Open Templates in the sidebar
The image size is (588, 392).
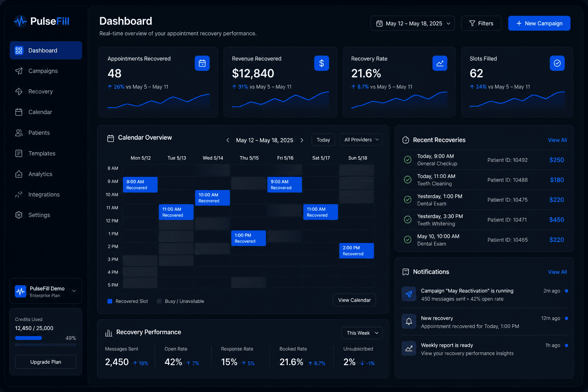coord(46,154)
